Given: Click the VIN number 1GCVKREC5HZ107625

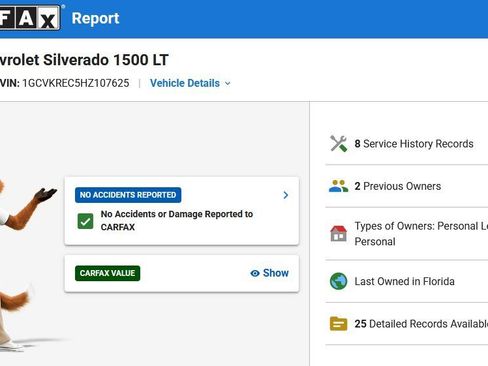Looking at the screenshot, I should coord(76,83).
